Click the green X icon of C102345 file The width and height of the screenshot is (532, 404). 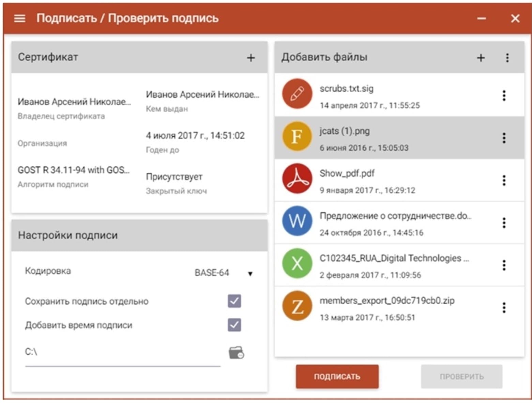click(297, 264)
